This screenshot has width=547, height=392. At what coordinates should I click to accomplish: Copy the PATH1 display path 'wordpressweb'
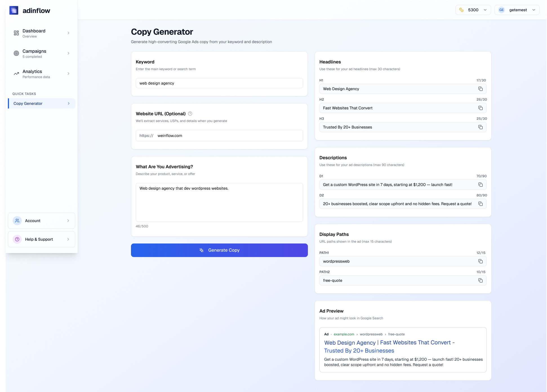point(481,261)
